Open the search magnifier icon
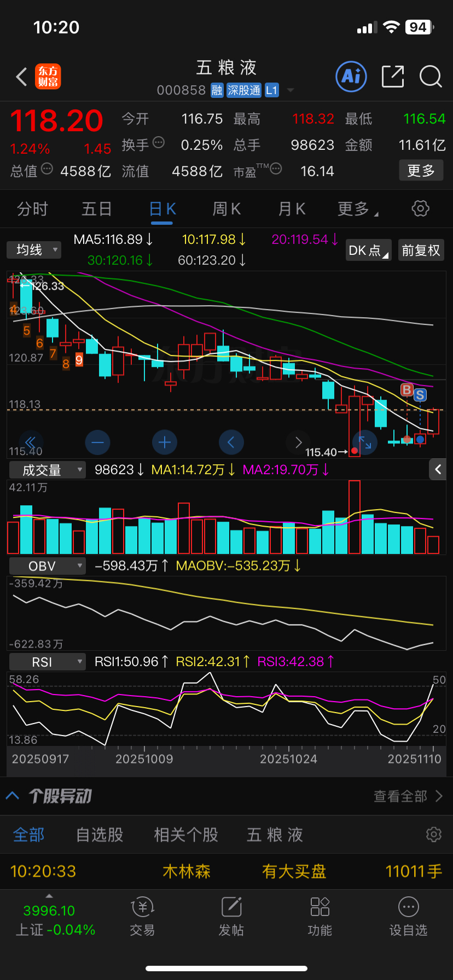This screenshot has height=980, width=453. [431, 77]
